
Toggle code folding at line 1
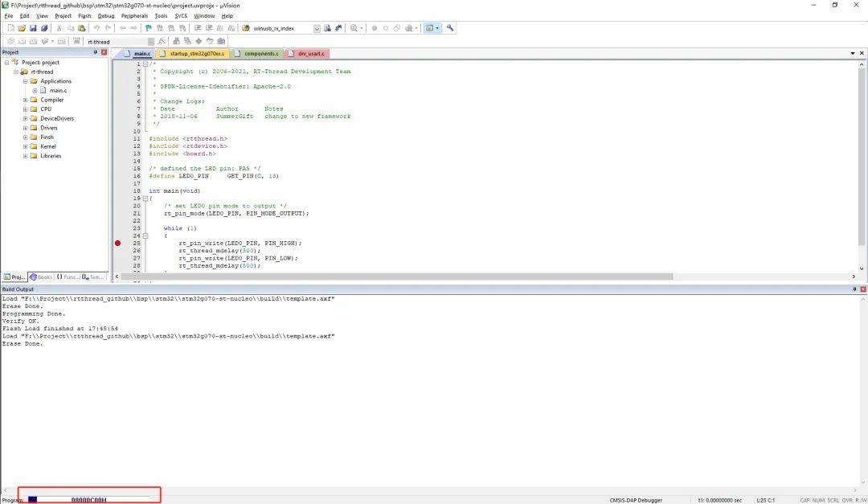(x=145, y=64)
